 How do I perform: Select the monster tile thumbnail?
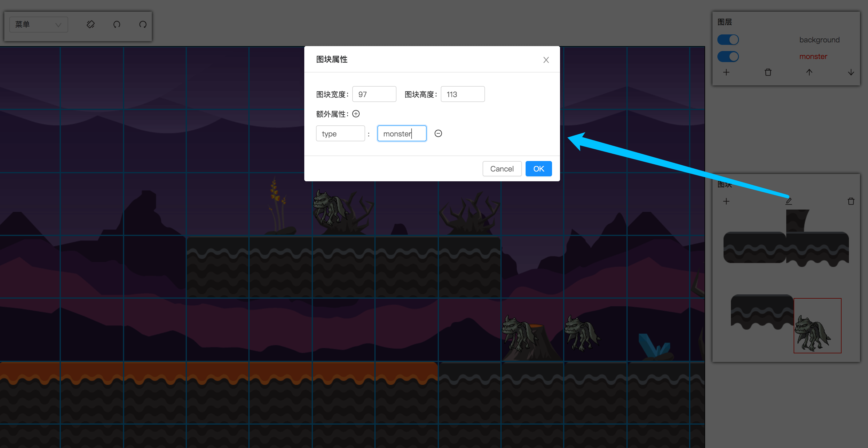point(817,325)
